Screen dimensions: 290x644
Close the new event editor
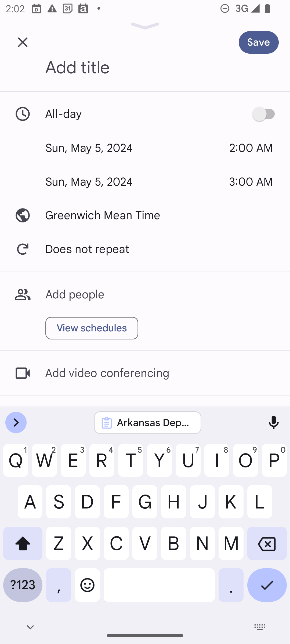[x=23, y=42]
